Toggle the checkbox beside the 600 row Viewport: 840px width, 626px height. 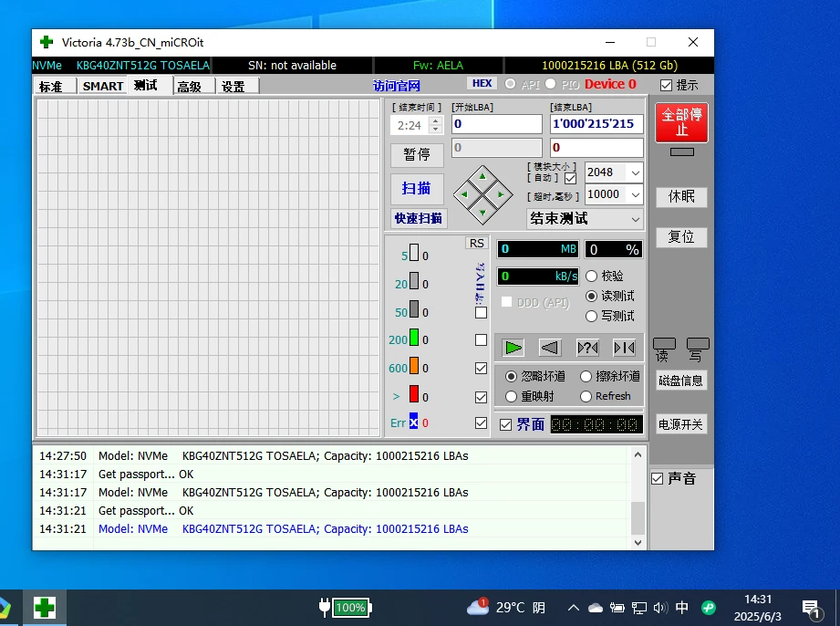(x=481, y=368)
